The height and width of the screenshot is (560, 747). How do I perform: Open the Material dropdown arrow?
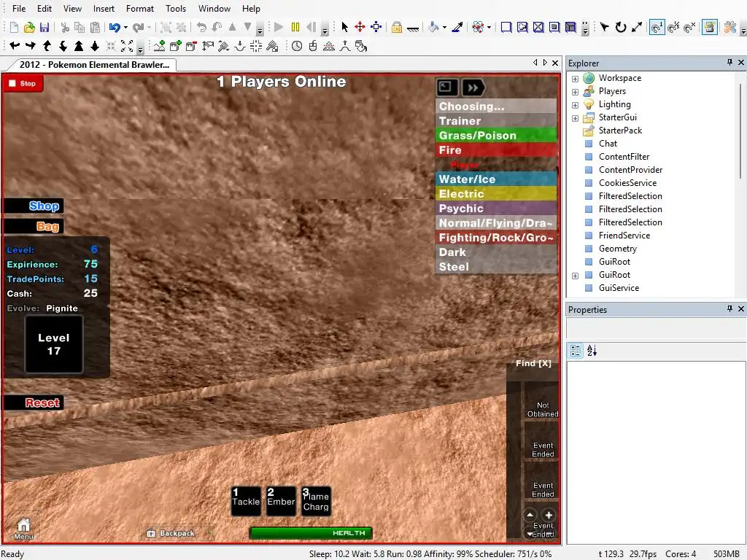(x=489, y=28)
